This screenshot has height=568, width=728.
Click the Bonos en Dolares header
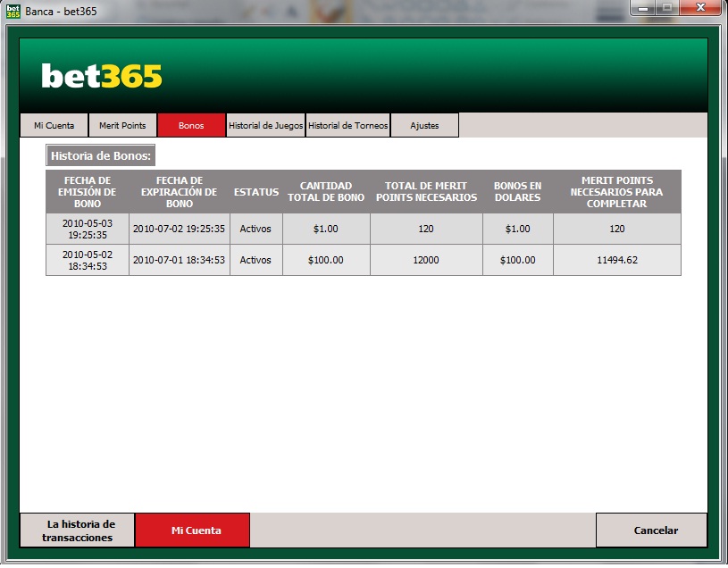(518, 192)
